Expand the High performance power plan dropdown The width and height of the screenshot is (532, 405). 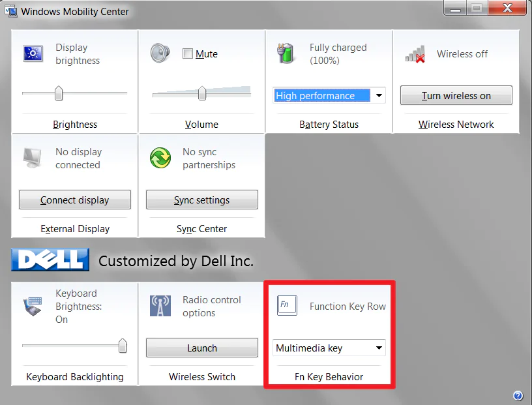click(379, 95)
